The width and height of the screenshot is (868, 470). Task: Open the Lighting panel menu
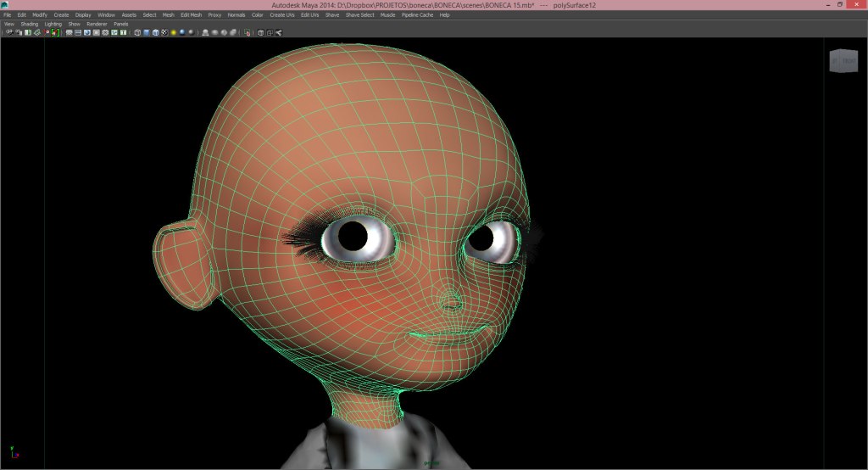53,24
